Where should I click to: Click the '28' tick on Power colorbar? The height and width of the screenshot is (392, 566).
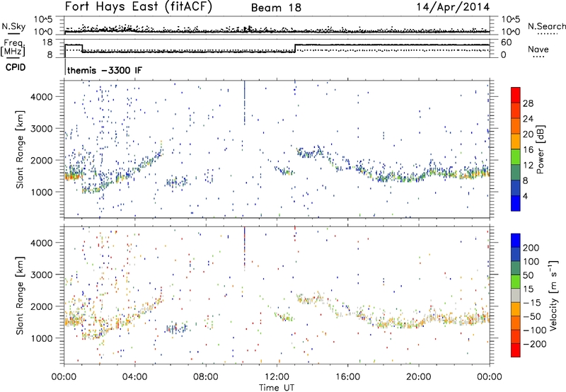pyautogui.click(x=528, y=103)
